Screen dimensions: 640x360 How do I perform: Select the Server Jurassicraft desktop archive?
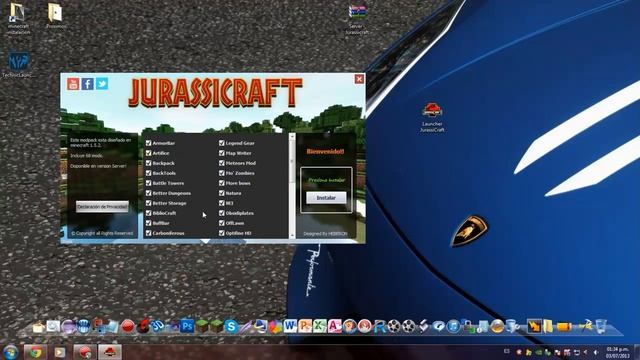click(x=357, y=19)
